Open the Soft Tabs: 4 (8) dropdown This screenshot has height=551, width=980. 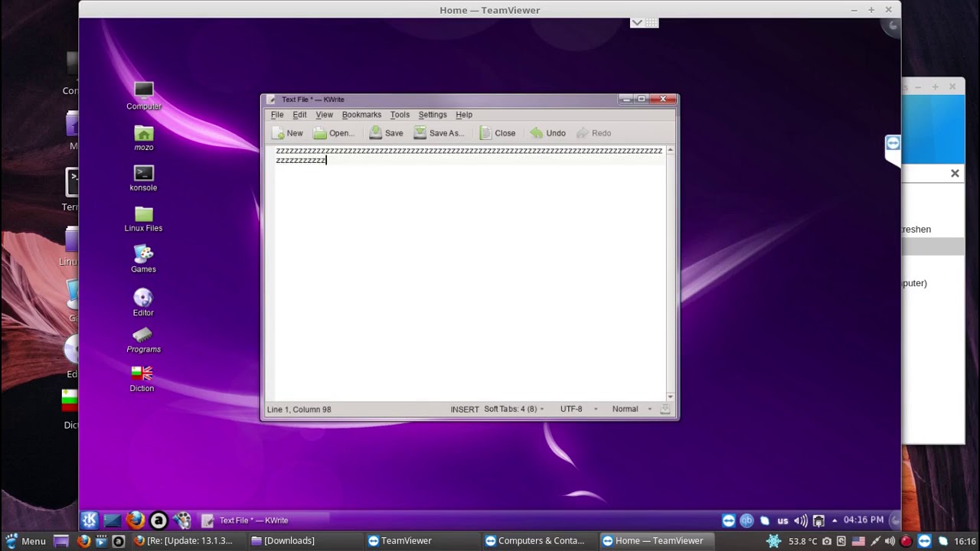[514, 409]
